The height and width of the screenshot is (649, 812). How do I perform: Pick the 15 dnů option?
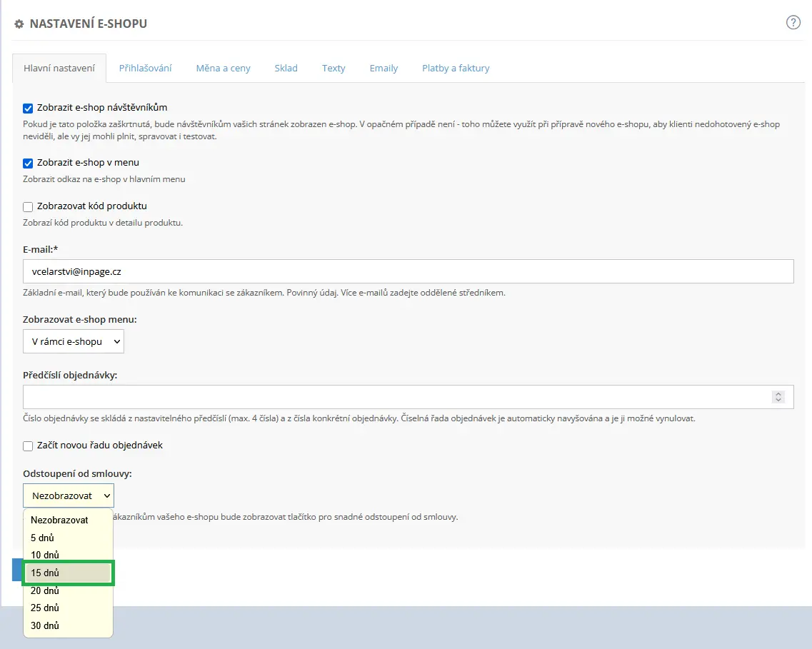(x=69, y=573)
